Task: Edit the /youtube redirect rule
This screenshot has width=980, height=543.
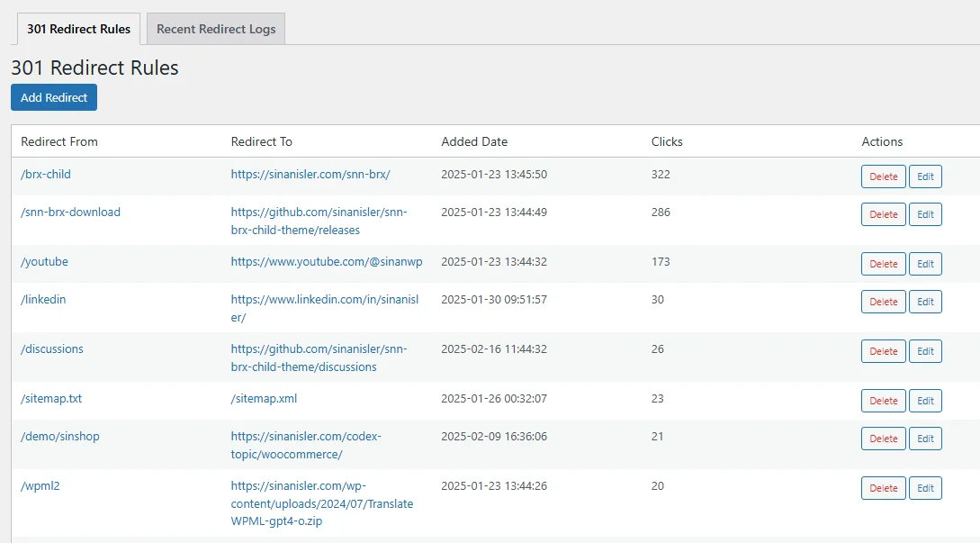Action: [x=925, y=264]
